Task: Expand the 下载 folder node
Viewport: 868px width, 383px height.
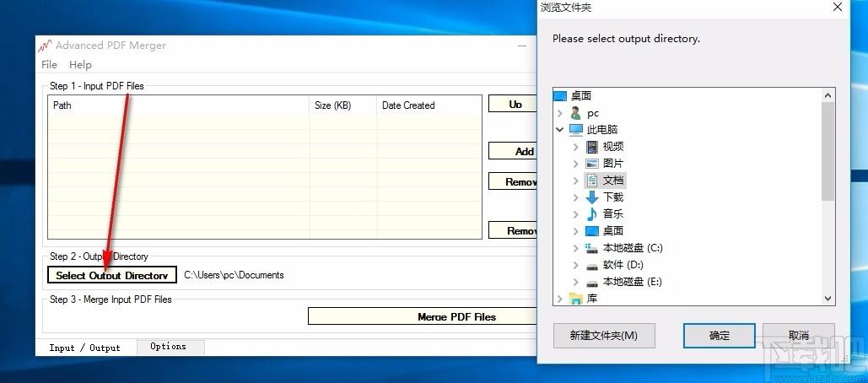Action: pos(575,197)
